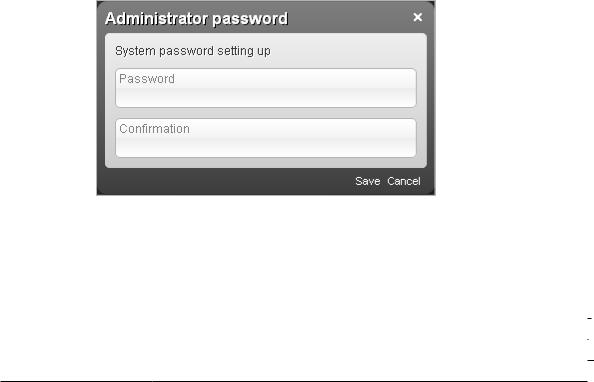Screen dimensions: 594x382
Task: Click the empty lower part of the Password field
Action: click(x=266, y=98)
